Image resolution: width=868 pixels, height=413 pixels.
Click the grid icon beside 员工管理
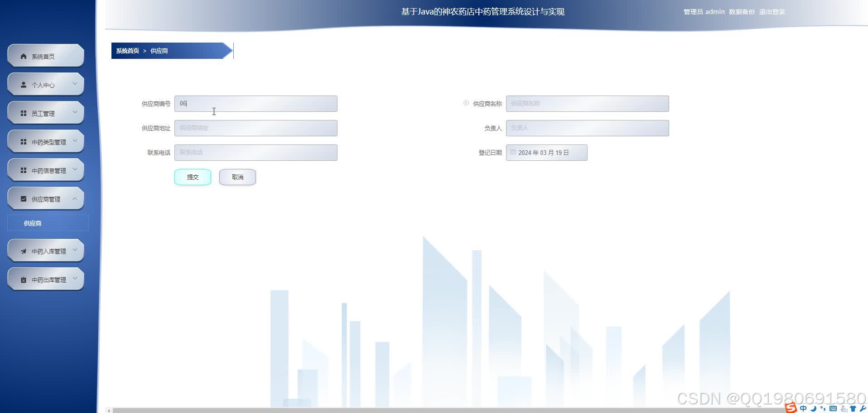point(24,113)
